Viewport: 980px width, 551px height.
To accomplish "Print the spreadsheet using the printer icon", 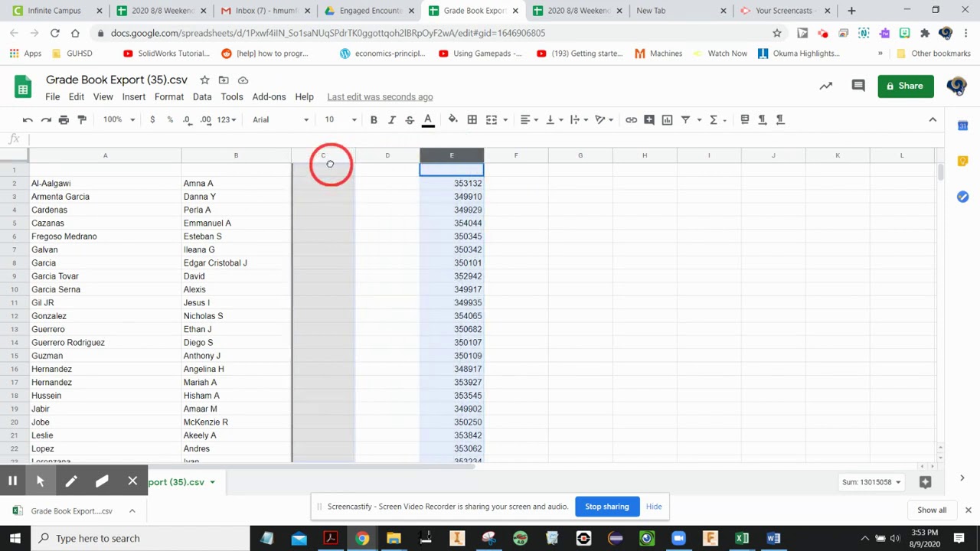I will tap(64, 119).
